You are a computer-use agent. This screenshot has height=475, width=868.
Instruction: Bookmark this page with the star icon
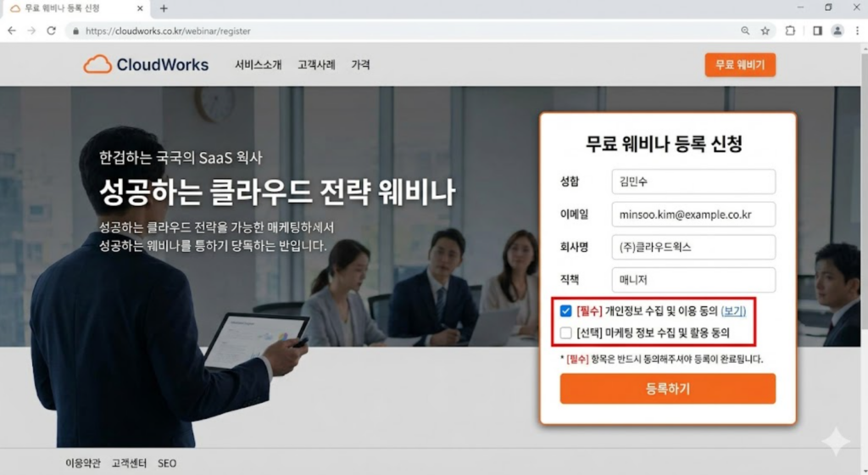pyautogui.click(x=765, y=31)
